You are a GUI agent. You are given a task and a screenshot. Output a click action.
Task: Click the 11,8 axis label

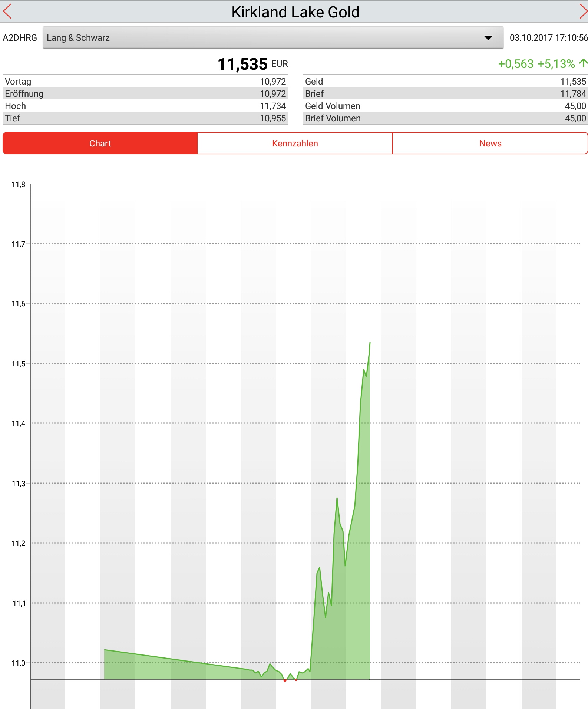pyautogui.click(x=19, y=184)
